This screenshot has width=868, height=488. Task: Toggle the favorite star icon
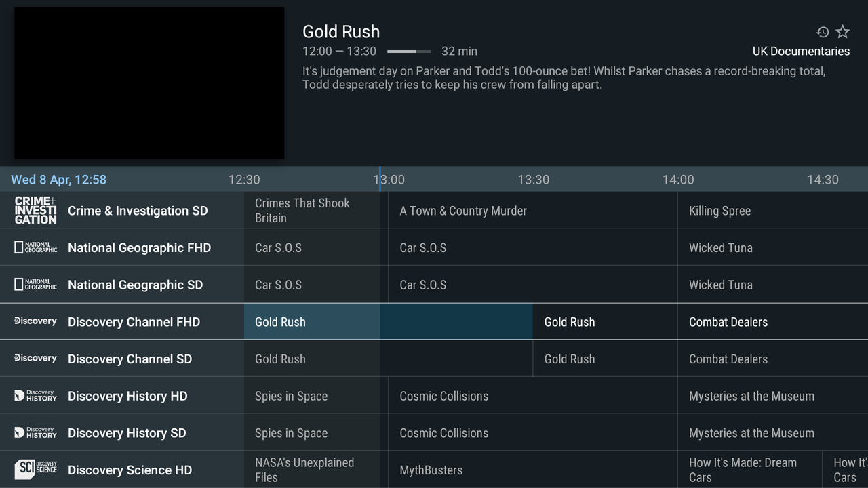coord(842,32)
